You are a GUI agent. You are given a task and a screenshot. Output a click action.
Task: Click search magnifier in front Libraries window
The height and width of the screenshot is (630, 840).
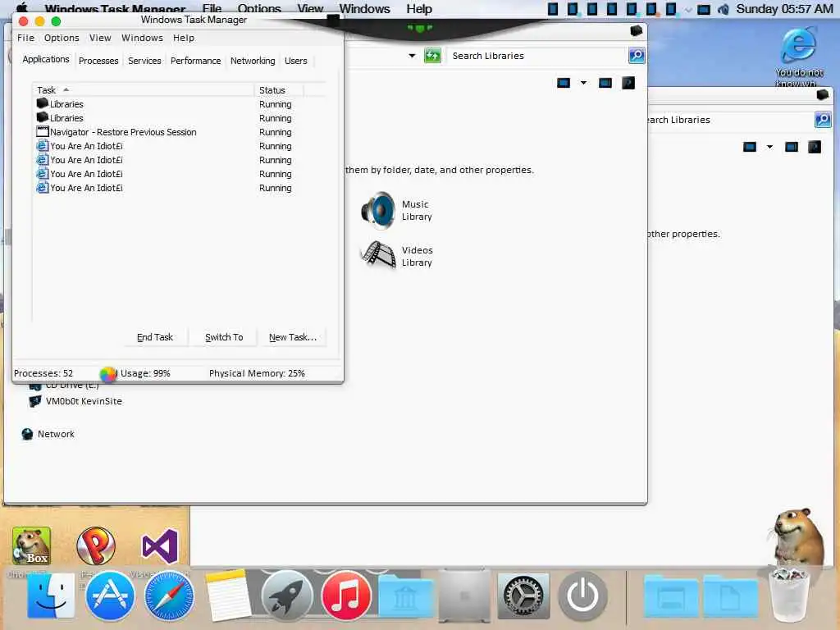(637, 56)
